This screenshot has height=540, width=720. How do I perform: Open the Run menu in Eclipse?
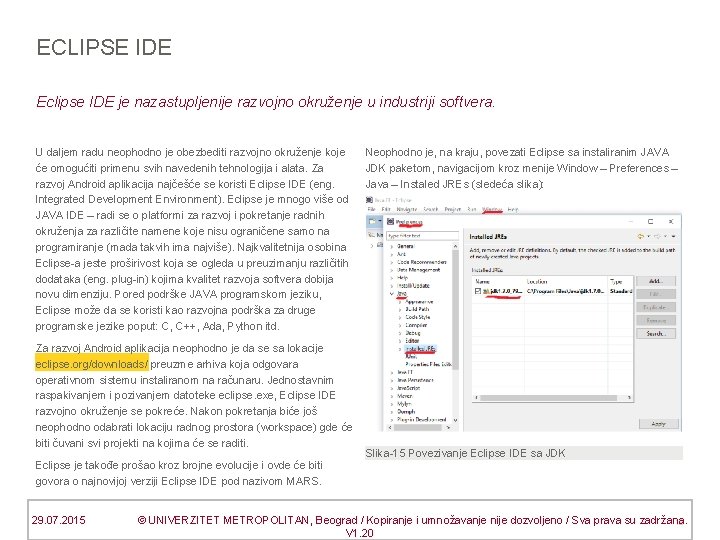(x=472, y=209)
